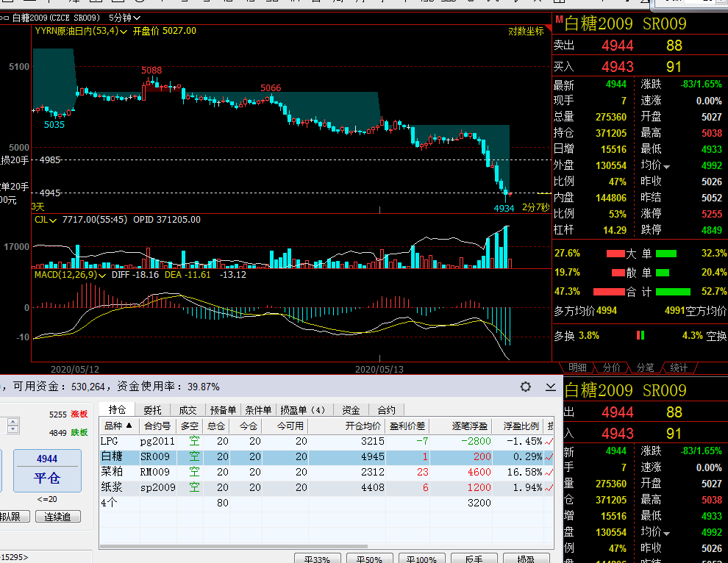
Task: Switch to the 资金 tab
Action: click(351, 410)
